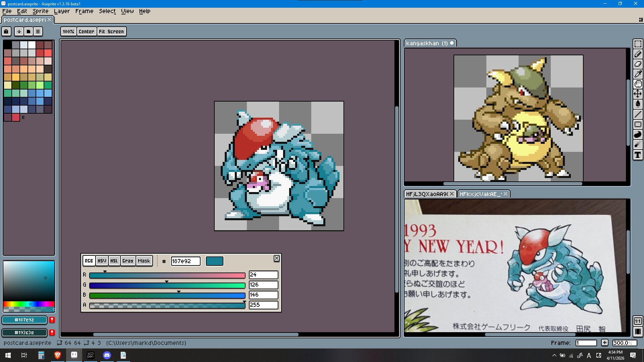This screenshot has height=362, width=644.
Task: Click the B channel slider
Action: click(x=167, y=295)
